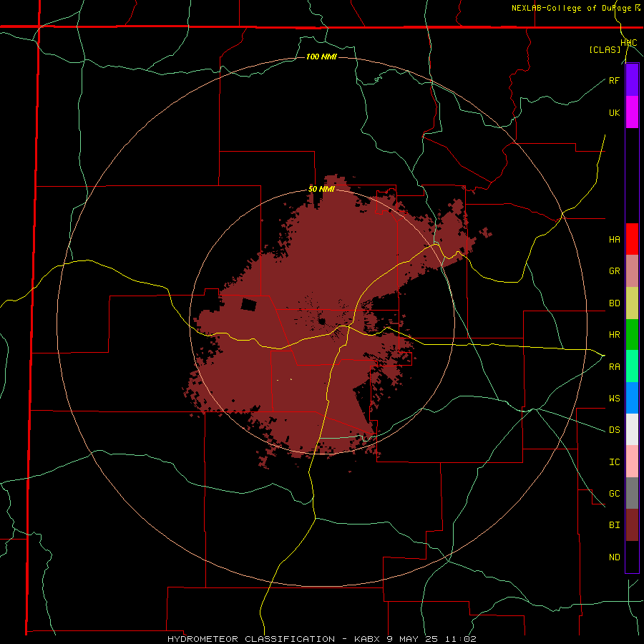This screenshot has width=644, height=644.
Task: Click the BD yellow legend color block
Action: coord(632,303)
